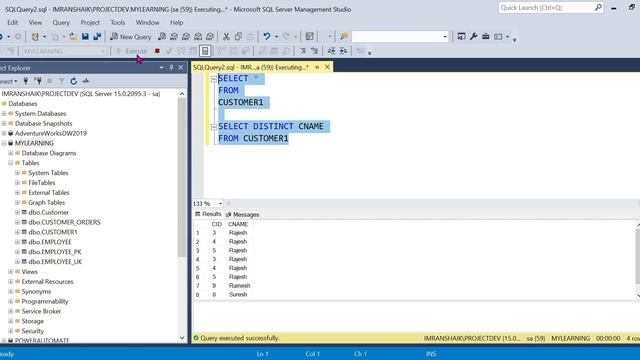Click the Ramesh cell in results grid
This screenshot has width=640, height=360.
pyautogui.click(x=240, y=286)
